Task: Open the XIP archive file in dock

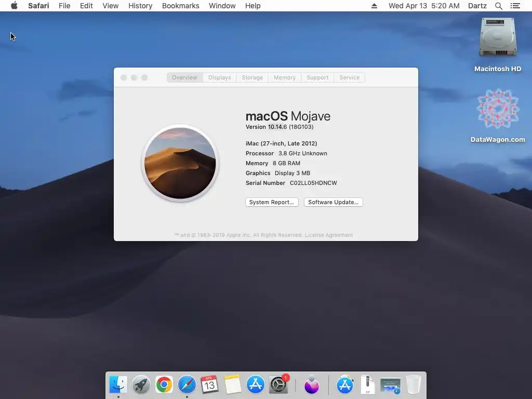Action: pyautogui.click(x=367, y=384)
